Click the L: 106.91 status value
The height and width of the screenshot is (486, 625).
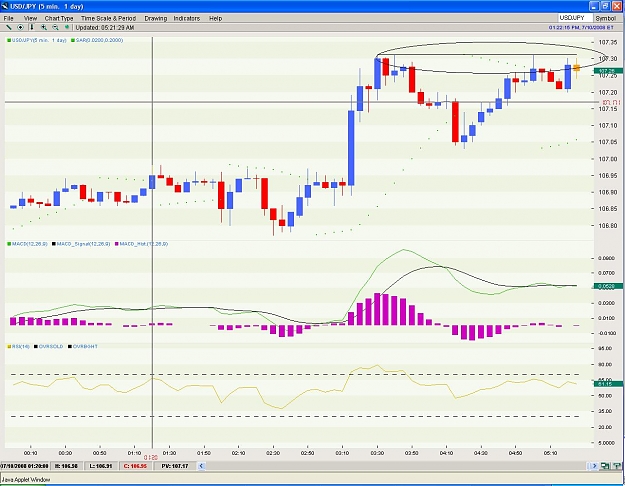[x=101, y=466]
